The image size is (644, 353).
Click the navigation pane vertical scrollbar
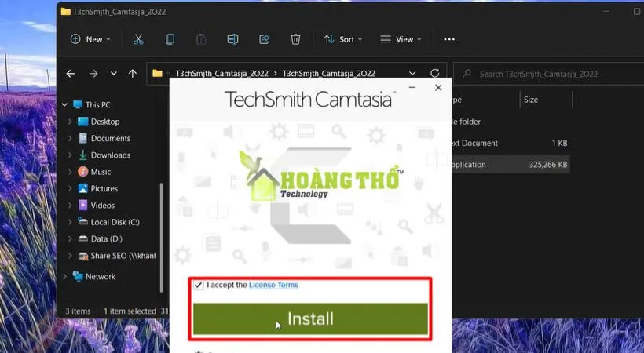[162, 238]
